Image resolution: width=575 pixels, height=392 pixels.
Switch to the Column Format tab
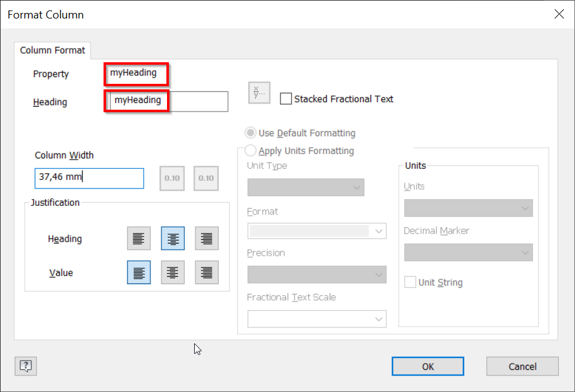(52, 50)
